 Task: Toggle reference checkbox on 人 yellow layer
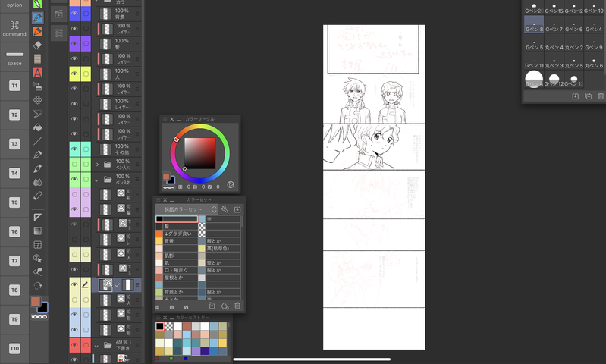coord(86,74)
